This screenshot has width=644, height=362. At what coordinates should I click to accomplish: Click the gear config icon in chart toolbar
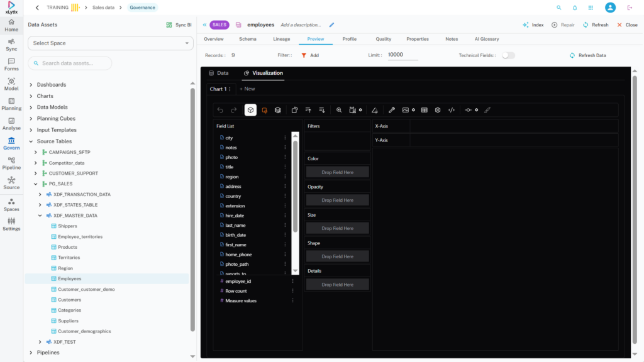[x=438, y=110]
